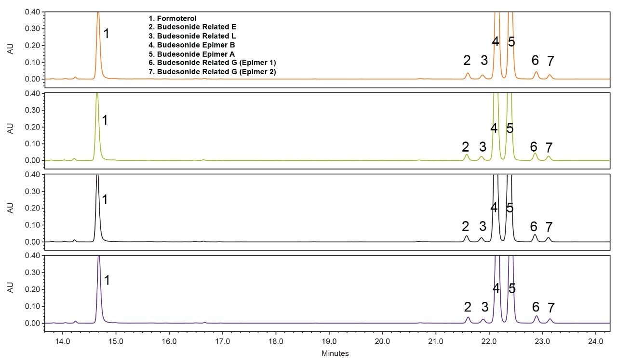The height and width of the screenshot is (364, 617).
Task: Click the 18.0 tick label on the x-axis
Action: click(x=276, y=341)
